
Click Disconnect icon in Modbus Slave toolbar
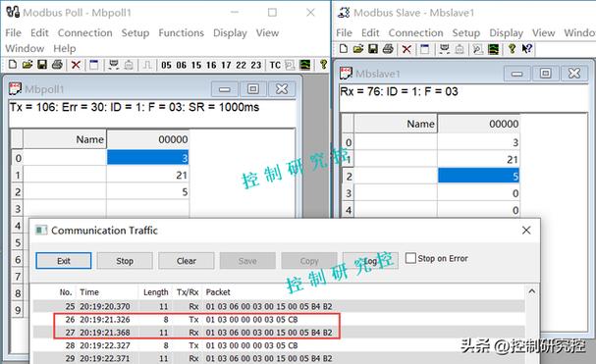pyautogui.click(x=460, y=49)
